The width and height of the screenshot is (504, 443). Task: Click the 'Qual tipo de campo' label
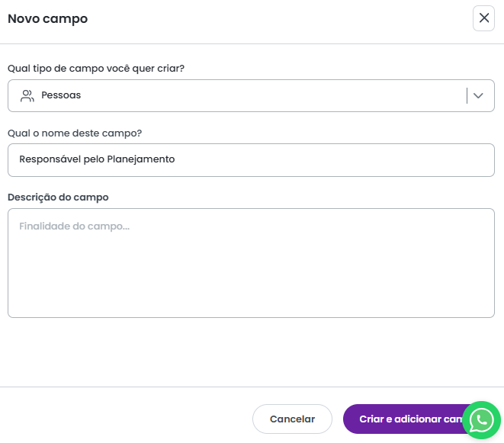pyautogui.click(x=96, y=69)
